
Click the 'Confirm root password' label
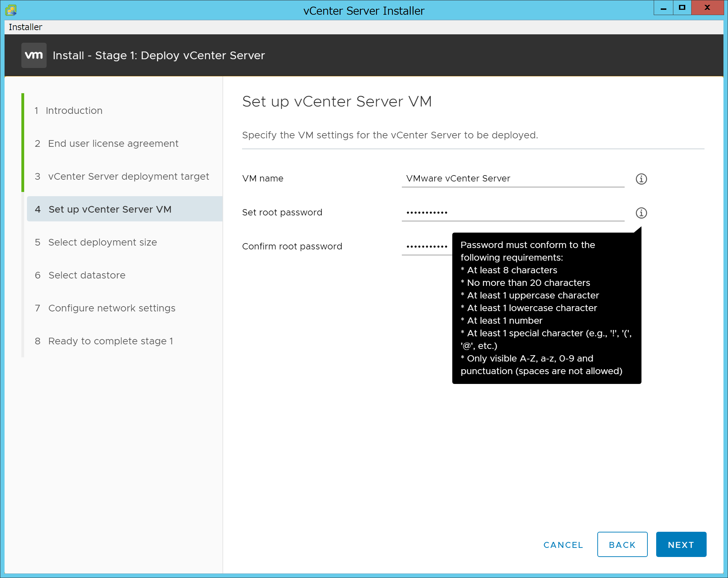tap(292, 246)
